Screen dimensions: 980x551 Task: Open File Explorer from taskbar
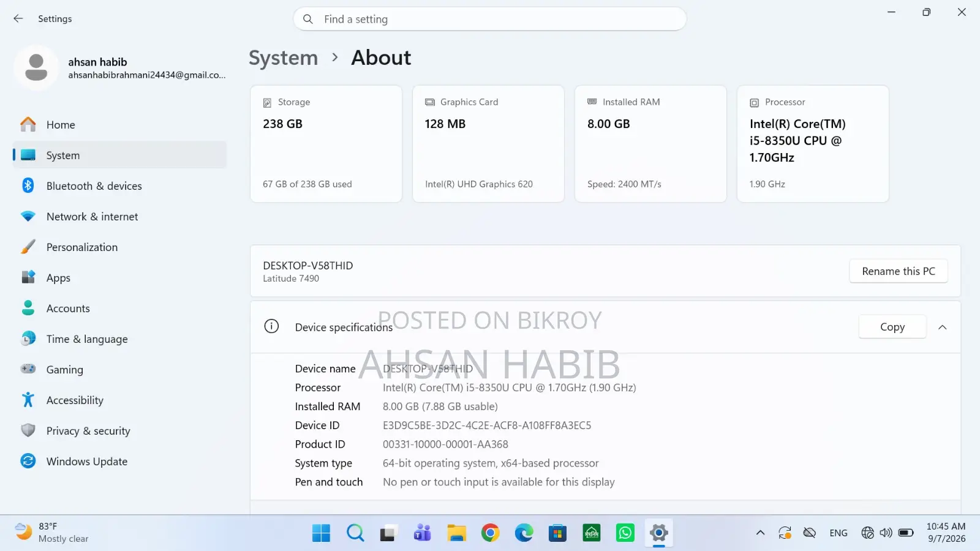click(456, 533)
